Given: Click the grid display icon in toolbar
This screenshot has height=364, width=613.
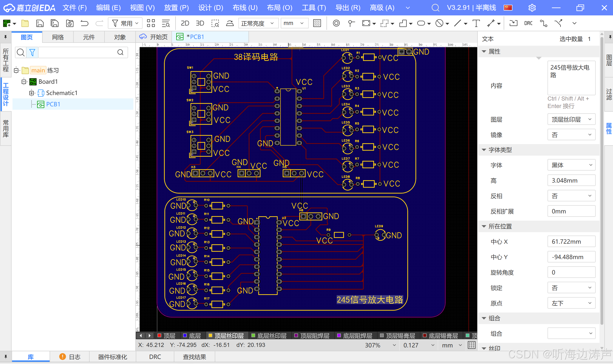Looking at the screenshot, I should (x=317, y=23).
